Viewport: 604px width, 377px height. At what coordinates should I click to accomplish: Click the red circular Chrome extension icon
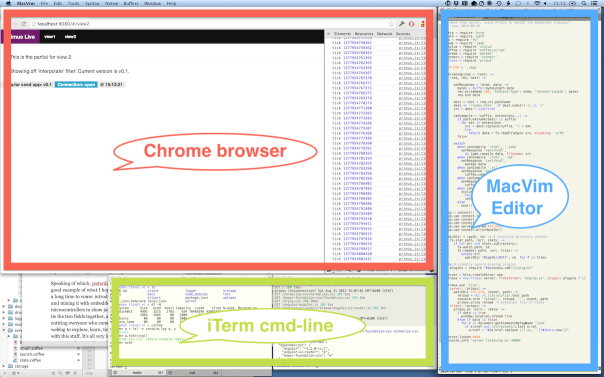[x=411, y=24]
